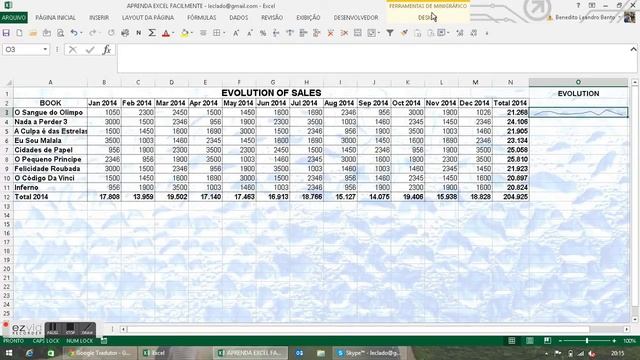The width and height of the screenshot is (640, 360).
Task: Select column O header
Action: coord(578,82)
